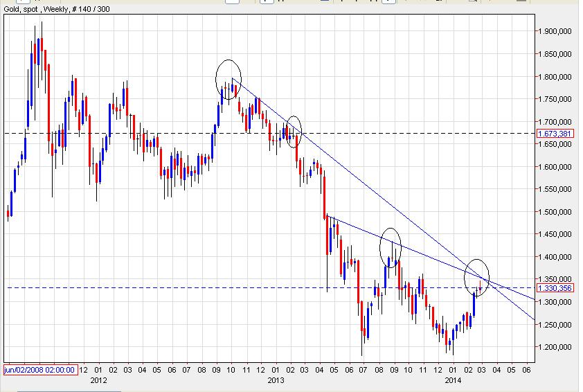583x392 pixels.
Task: Click the 2013 year label on time axis
Action: click(276, 380)
